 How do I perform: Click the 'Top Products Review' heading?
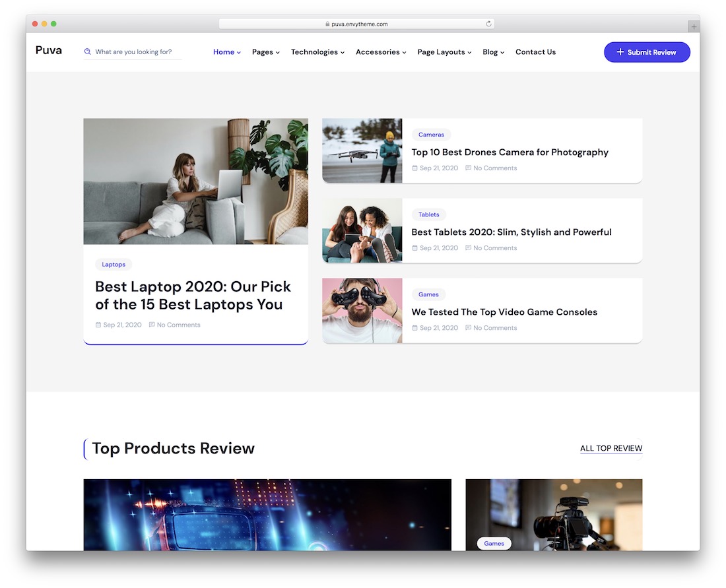click(173, 448)
